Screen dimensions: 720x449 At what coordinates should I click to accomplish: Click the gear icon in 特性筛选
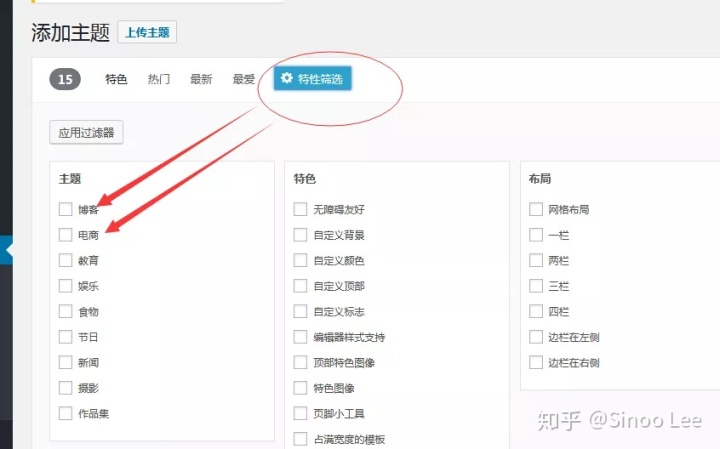point(287,78)
